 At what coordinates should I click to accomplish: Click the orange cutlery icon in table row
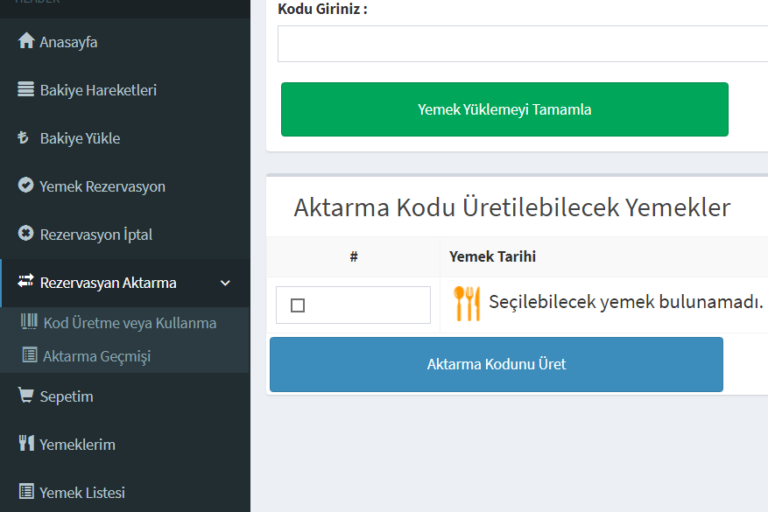tap(466, 303)
